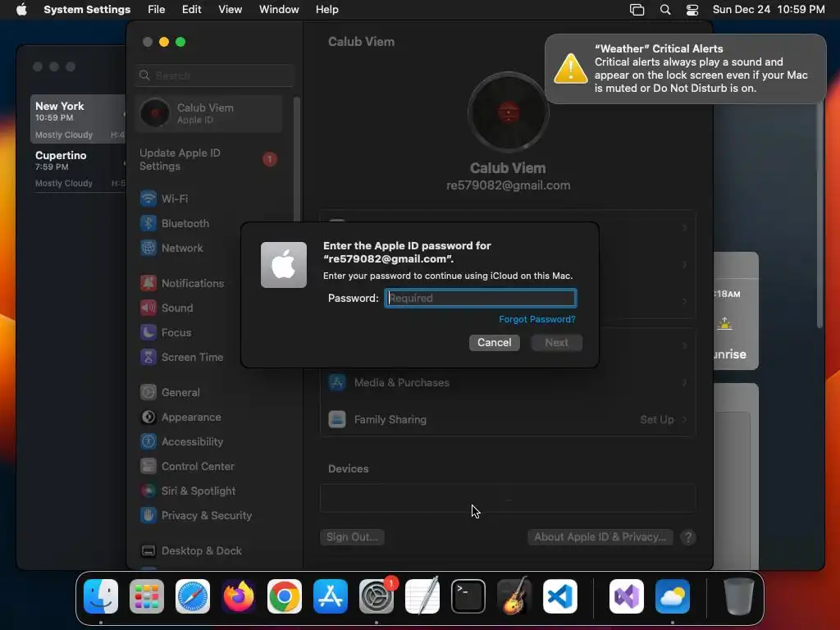840x630 pixels.
Task: Click the Accessibility icon
Action: point(148,441)
